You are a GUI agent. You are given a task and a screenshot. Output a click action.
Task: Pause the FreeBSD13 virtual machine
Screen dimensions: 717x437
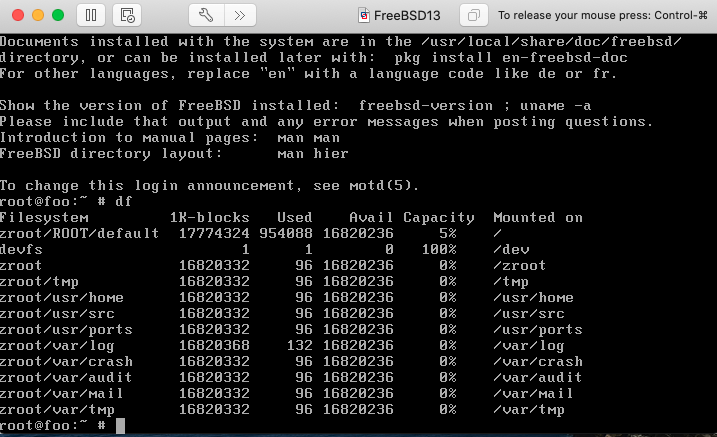pyautogui.click(x=90, y=16)
